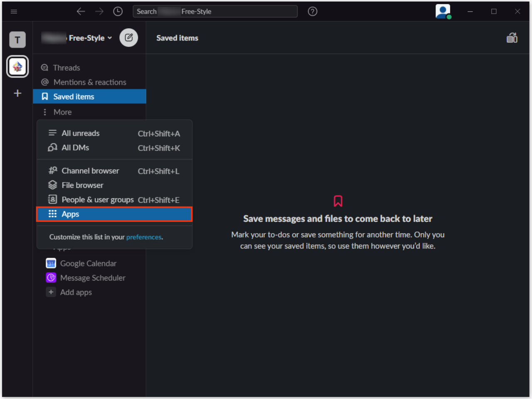Click inside the Free-Style search field
532x399 pixels.
click(215, 11)
